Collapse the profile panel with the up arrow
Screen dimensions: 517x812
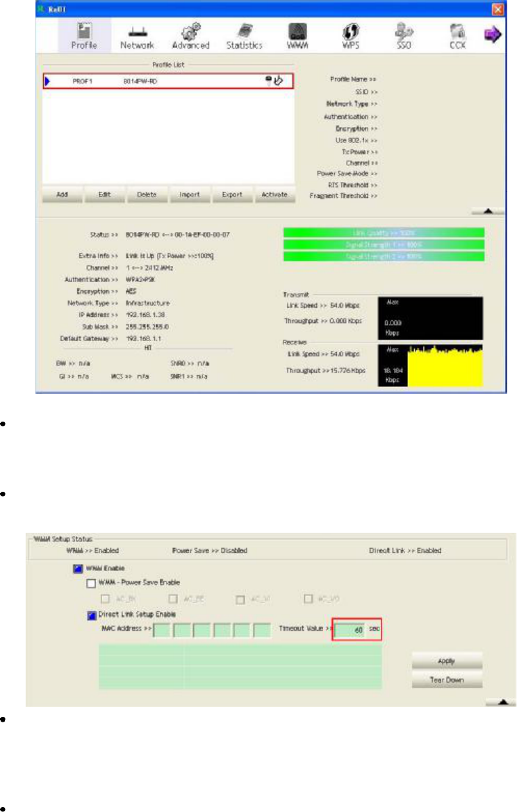coord(488,210)
